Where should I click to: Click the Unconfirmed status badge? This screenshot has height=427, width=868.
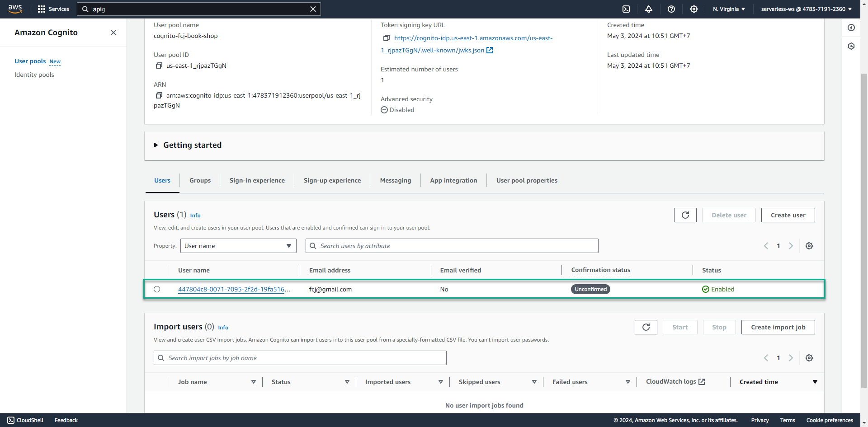coord(590,289)
